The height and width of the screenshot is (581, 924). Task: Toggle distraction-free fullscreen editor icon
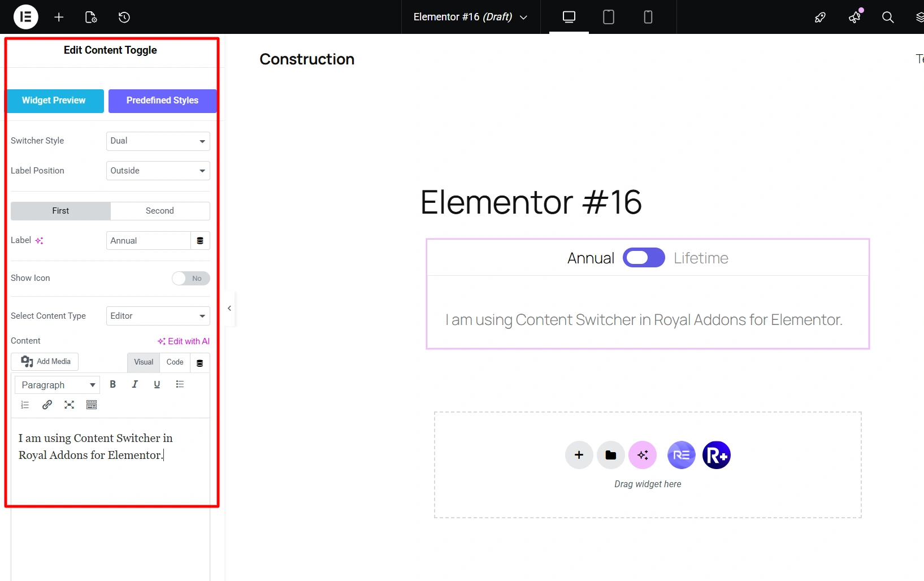70,405
